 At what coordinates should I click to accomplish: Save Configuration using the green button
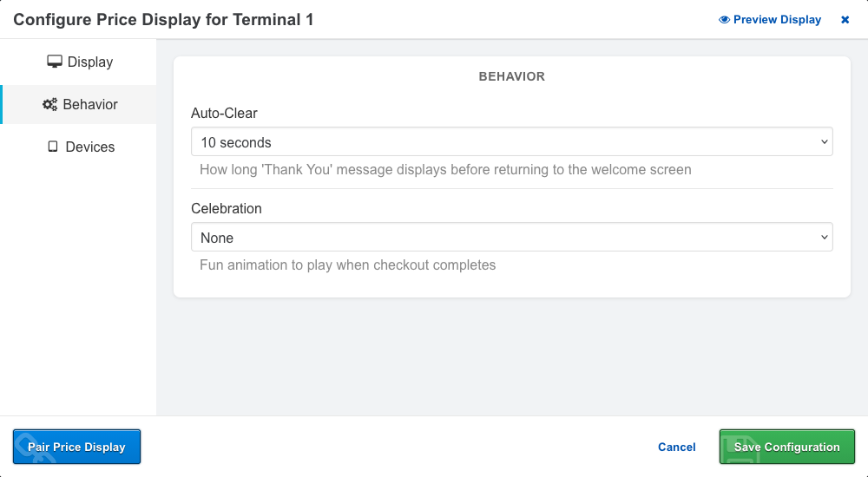(x=787, y=448)
